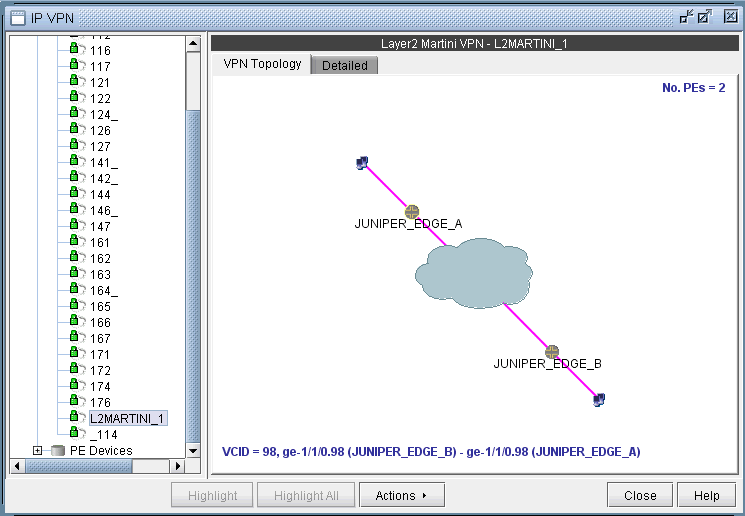Click the Highlight button
745x516 pixels.
[212, 496]
